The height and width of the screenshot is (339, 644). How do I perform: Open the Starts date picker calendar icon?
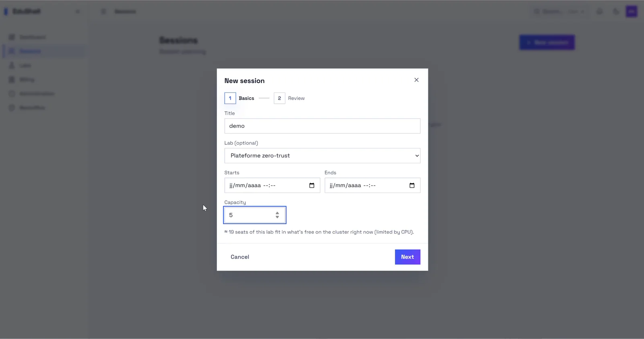coord(312,185)
